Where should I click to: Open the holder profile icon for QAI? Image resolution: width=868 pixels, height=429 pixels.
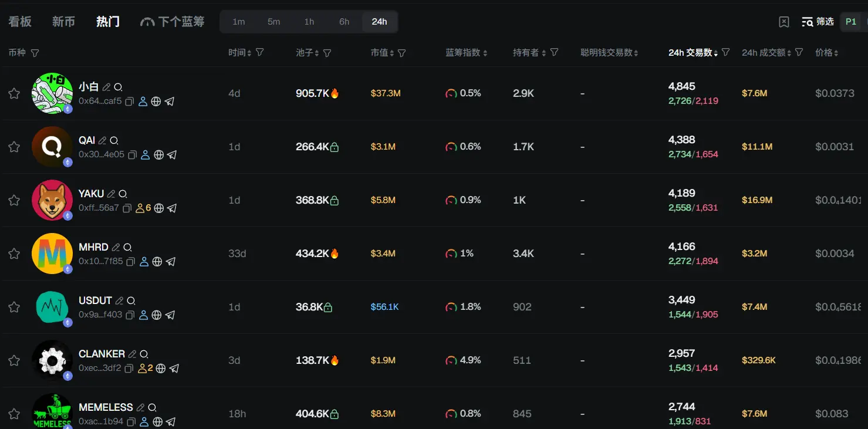(x=145, y=155)
